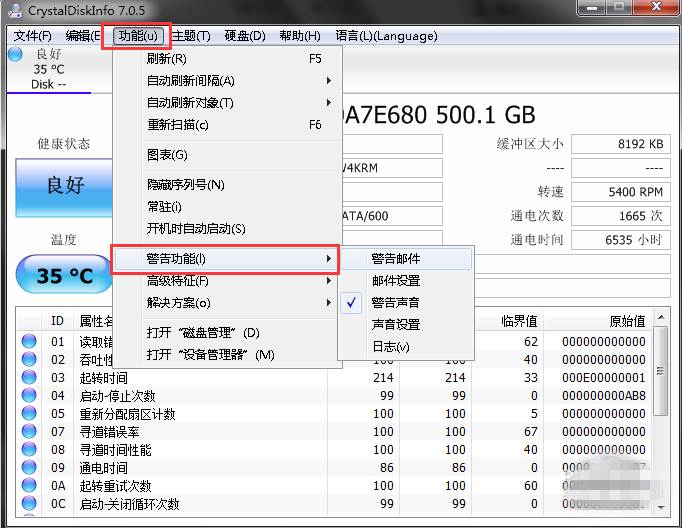Open the 文件(F) menu
Viewport: 682px width, 528px height.
click(x=33, y=36)
